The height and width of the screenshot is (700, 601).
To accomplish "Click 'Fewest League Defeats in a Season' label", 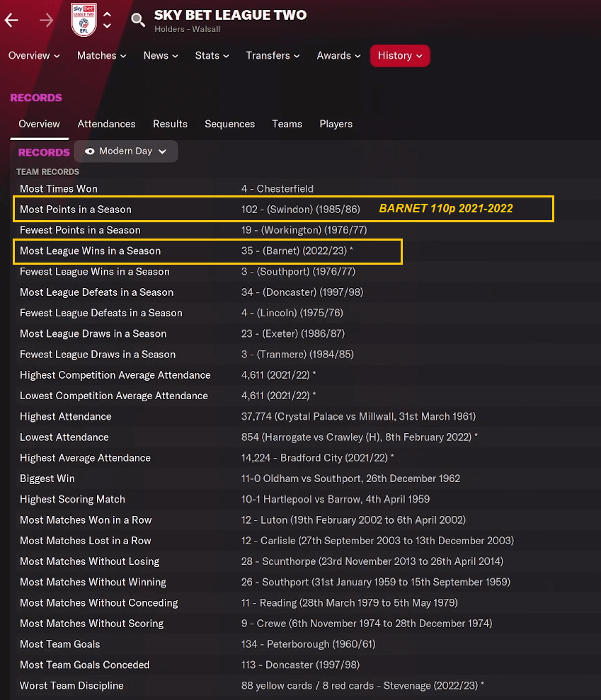I will coord(101,313).
